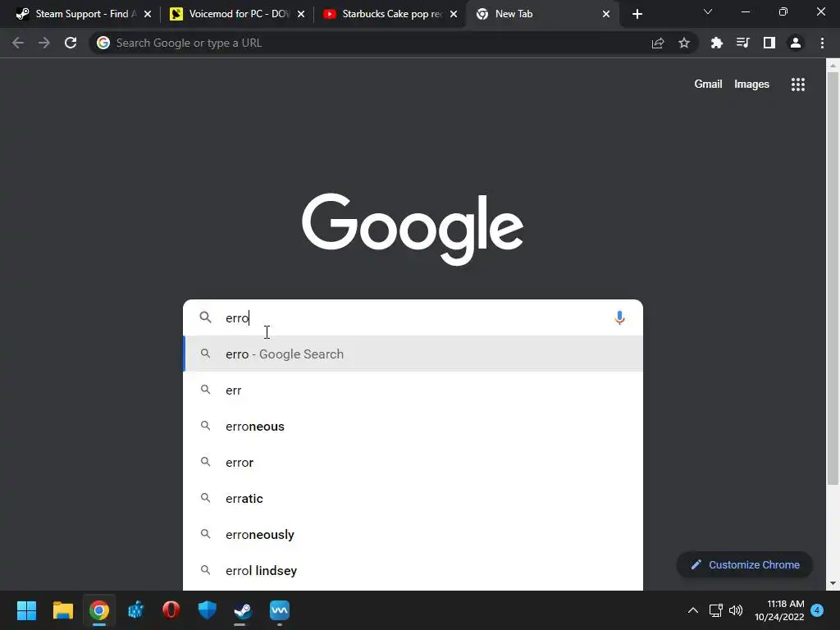Open the tab search dropdown chevron
The height and width of the screenshot is (630, 840).
point(708,11)
